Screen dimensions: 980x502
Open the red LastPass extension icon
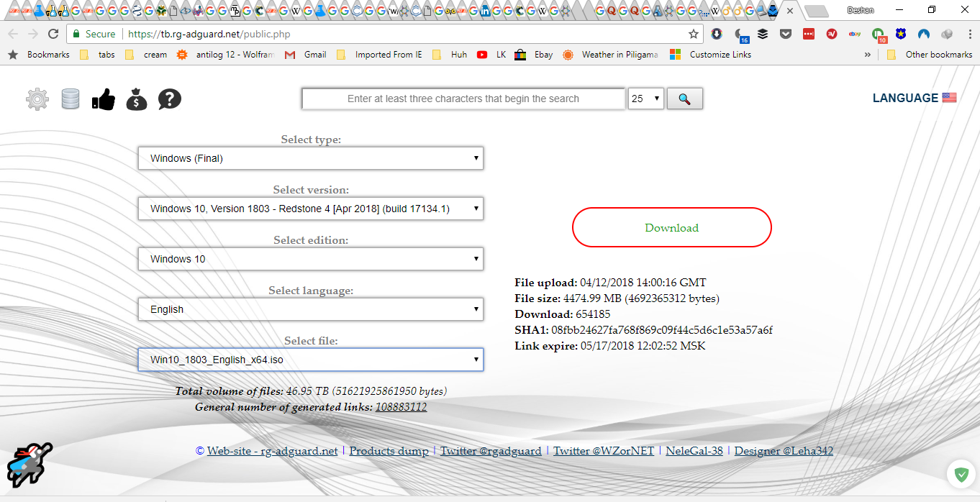[x=809, y=34]
